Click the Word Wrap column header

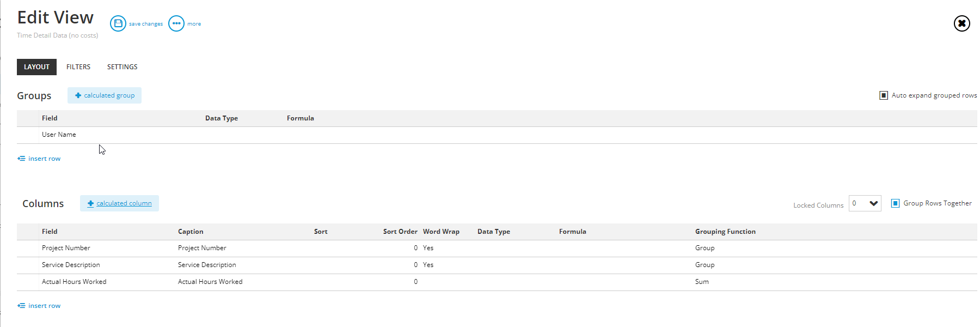click(441, 232)
